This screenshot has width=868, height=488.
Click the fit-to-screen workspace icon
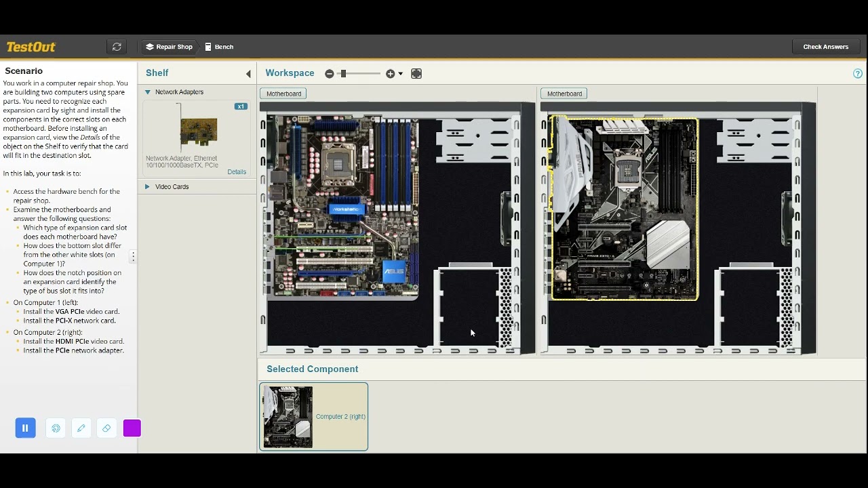point(416,74)
